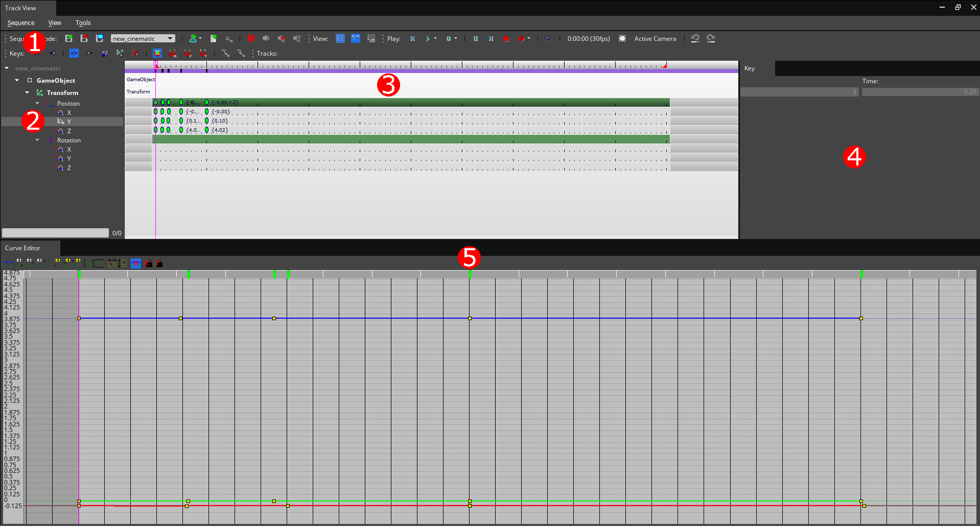Create a new sequence

(x=69, y=38)
